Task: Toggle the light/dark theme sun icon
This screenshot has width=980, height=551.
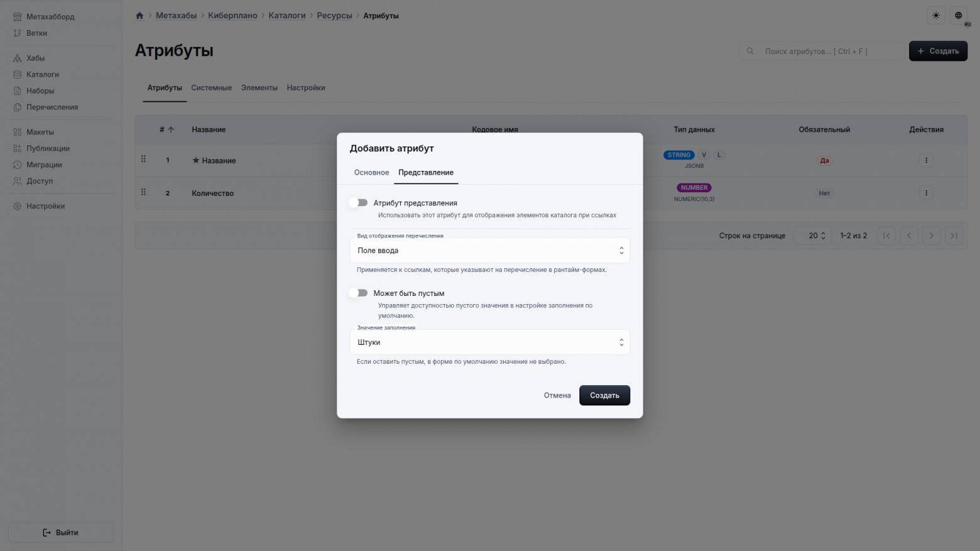Action: click(936, 16)
